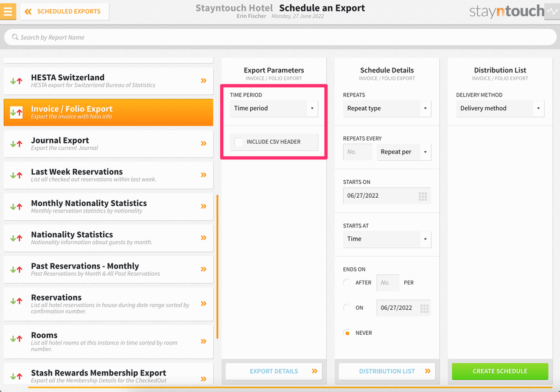Image resolution: width=560 pixels, height=392 pixels.
Task: Open HESTA Switzerland chevron
Action: [203, 81]
